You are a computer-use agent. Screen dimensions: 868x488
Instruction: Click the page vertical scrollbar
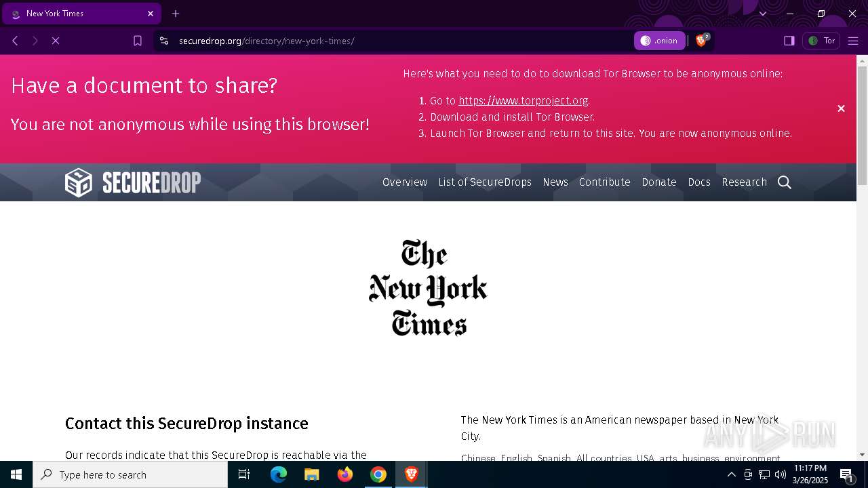click(x=862, y=125)
